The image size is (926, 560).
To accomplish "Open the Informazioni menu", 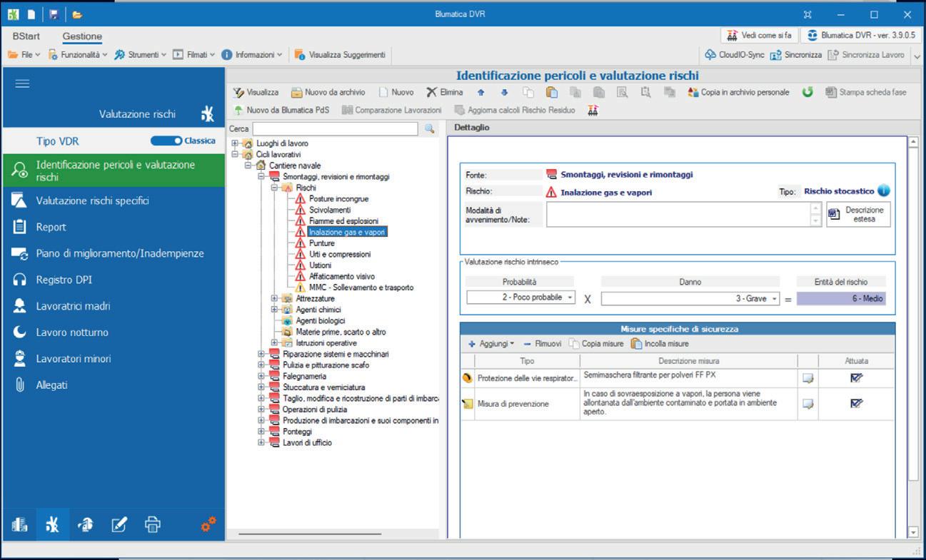I will (x=252, y=54).
